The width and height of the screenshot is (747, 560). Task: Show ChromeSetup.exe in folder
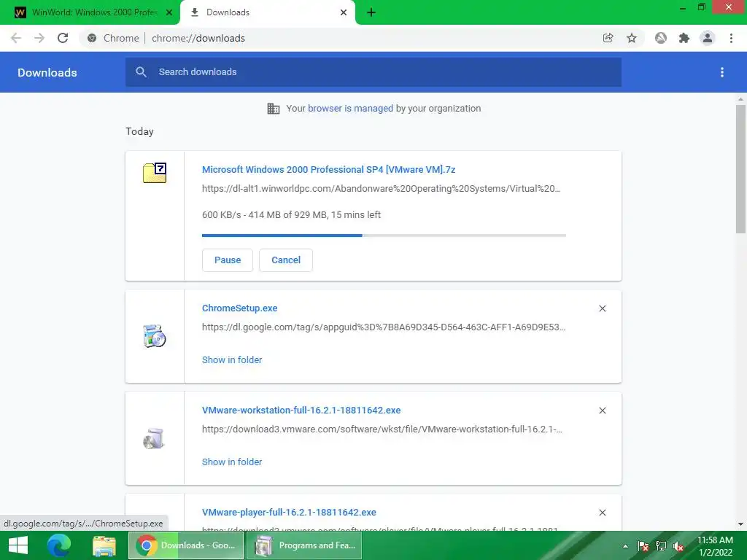[232, 360]
